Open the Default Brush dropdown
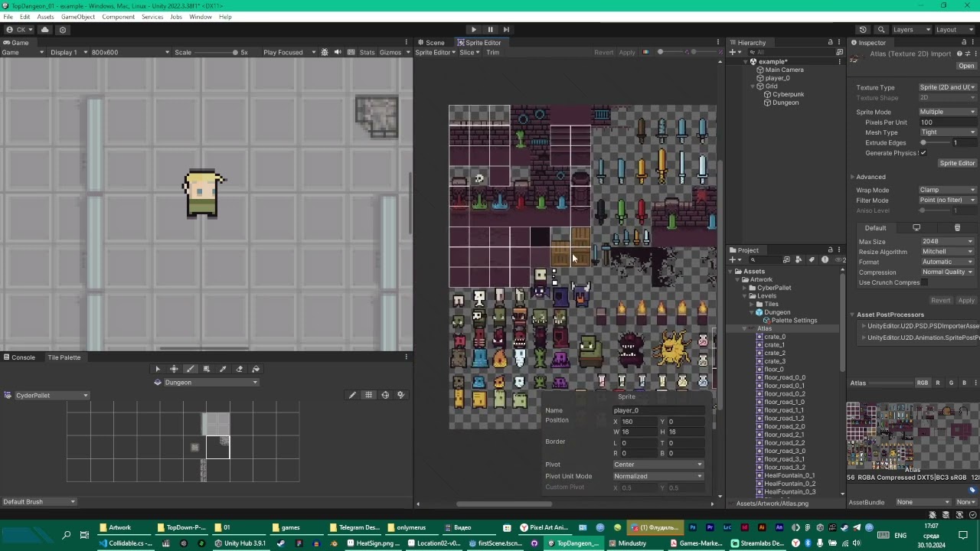This screenshot has height=551, width=980. coord(39,502)
